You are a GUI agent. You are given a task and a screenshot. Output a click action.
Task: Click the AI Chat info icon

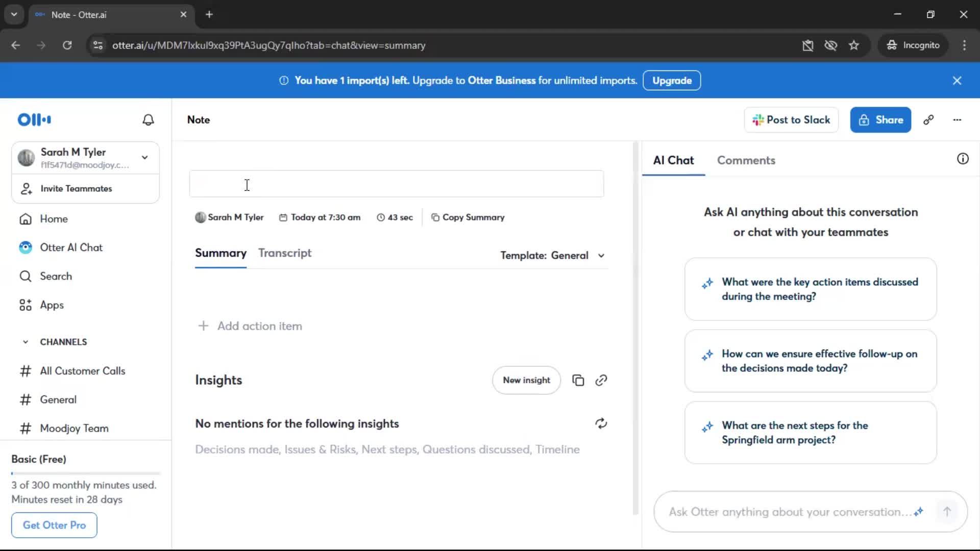pyautogui.click(x=963, y=159)
